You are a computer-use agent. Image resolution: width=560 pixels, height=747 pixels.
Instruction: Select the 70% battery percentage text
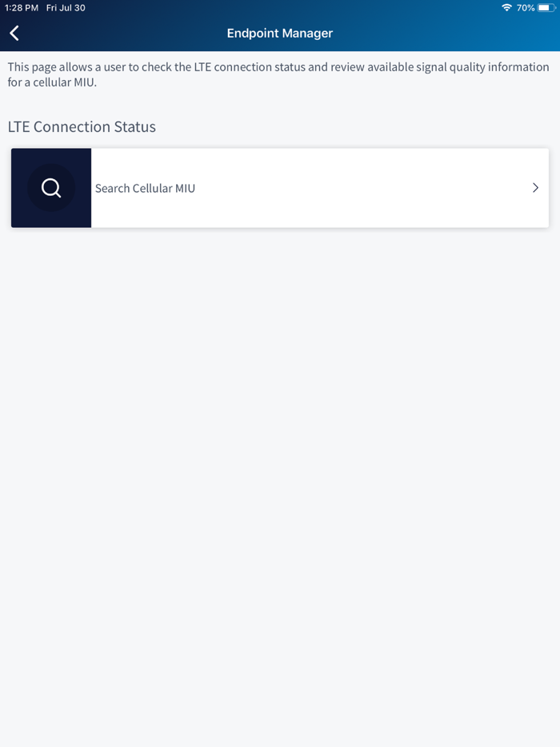[526, 8]
